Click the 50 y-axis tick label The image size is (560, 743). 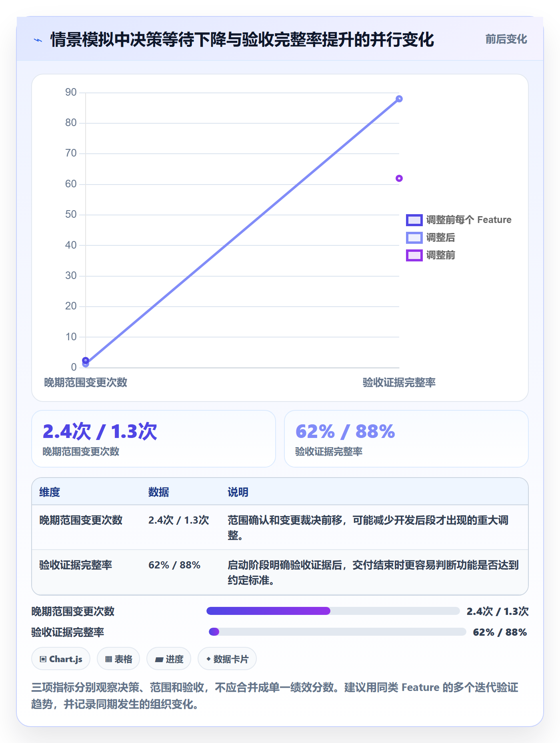point(71,215)
